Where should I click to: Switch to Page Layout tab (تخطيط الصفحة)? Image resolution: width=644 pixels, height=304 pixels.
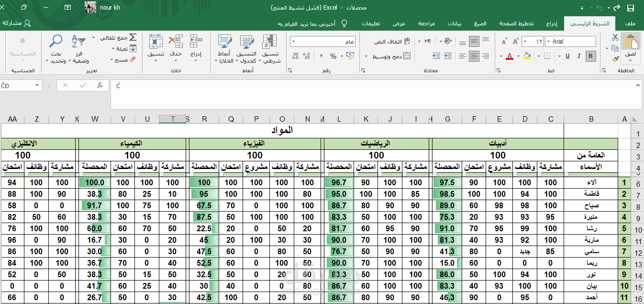(x=517, y=23)
